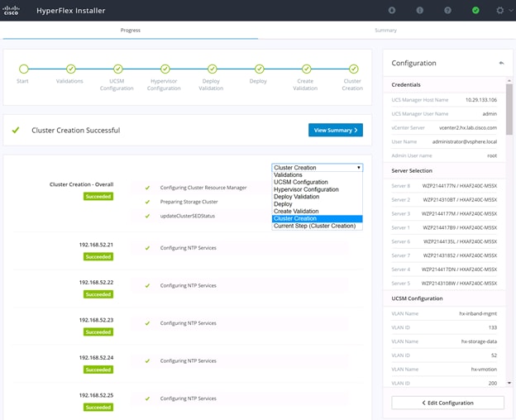
Task: Click scrollbar down arrow in Configuration panel
Action: (509, 383)
